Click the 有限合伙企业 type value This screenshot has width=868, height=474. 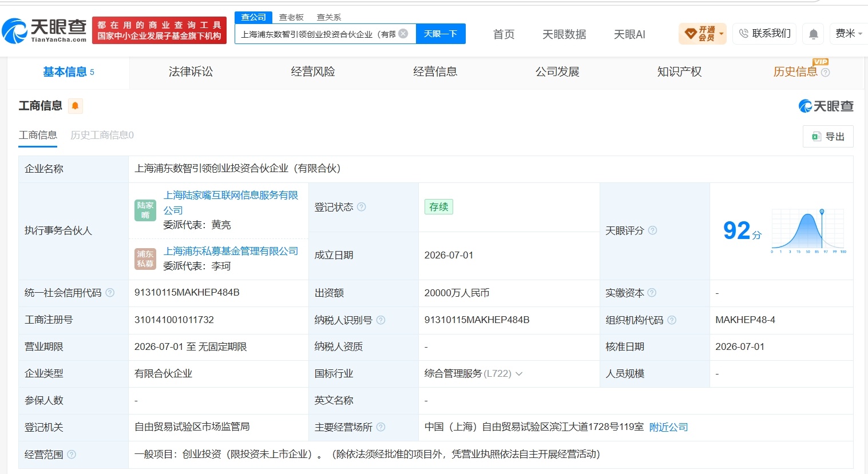pyautogui.click(x=163, y=374)
